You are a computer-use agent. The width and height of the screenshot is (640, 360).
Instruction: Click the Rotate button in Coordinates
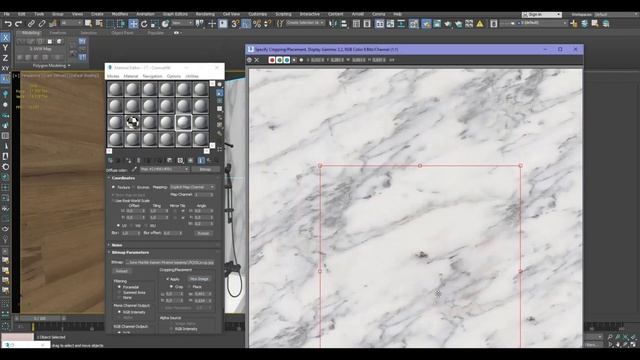pos(203,233)
